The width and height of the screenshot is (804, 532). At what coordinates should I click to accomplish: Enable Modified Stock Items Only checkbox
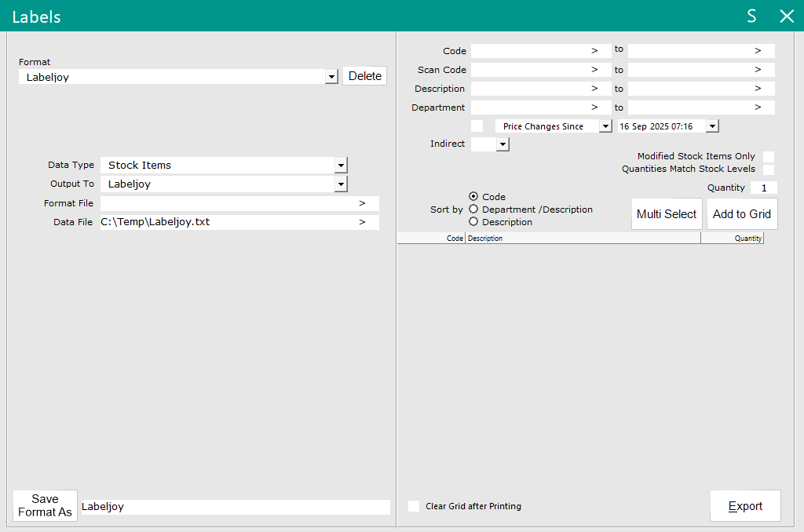coord(769,157)
